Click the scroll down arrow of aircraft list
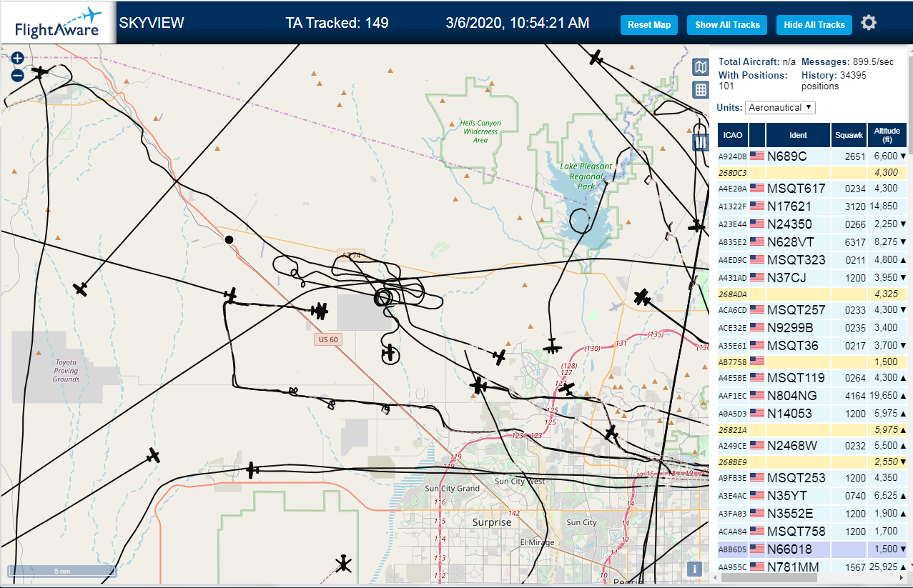The height and width of the screenshot is (588, 913). pos(909,567)
